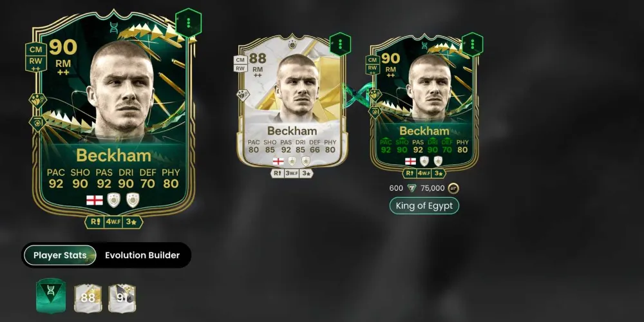
Task: Click the 4 W.F badge under large card
Action: (113, 222)
